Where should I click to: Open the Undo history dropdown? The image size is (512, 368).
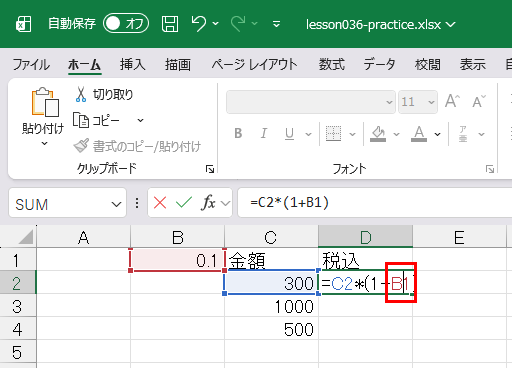[x=216, y=24]
